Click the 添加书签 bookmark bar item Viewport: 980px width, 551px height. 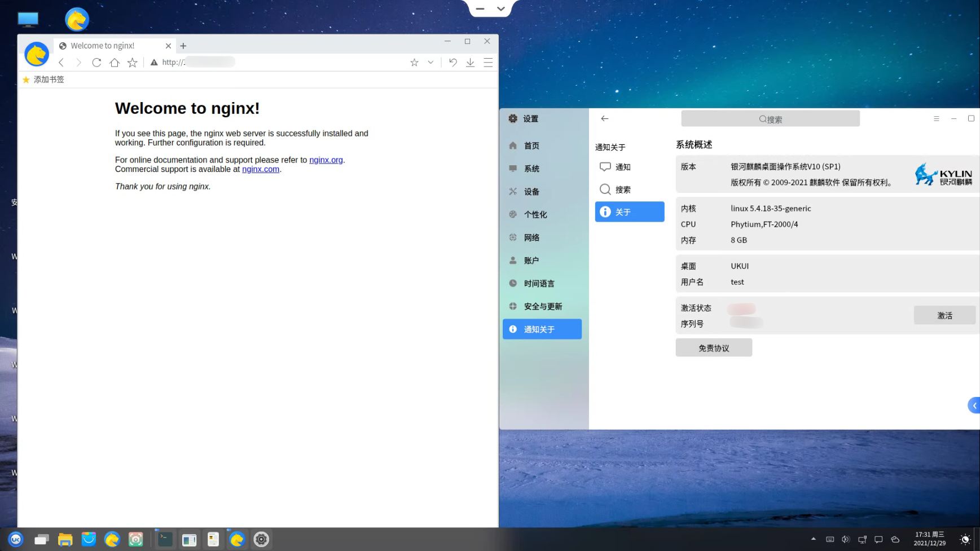click(43, 80)
